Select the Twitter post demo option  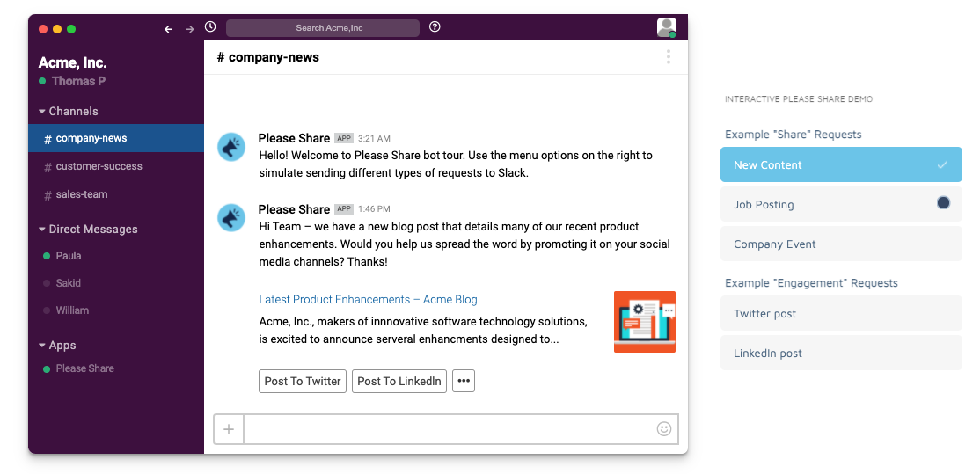click(x=841, y=313)
